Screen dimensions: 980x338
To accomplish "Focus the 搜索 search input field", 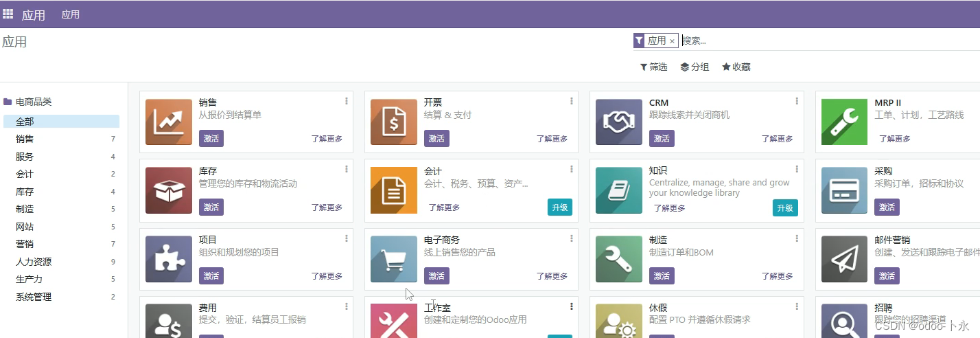I will 829,41.
